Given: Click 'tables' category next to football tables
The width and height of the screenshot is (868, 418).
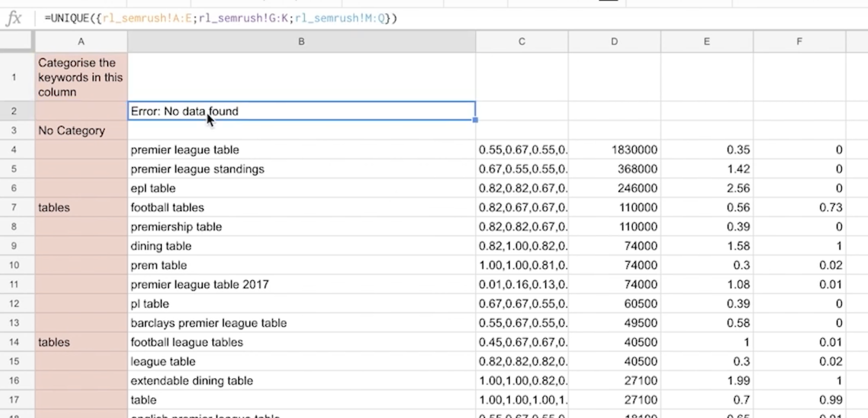Looking at the screenshot, I should click(81, 207).
